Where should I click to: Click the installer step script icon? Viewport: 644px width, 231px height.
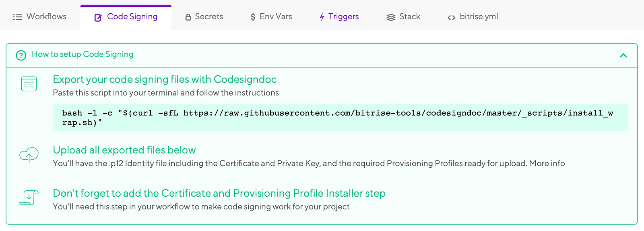pos(29,198)
